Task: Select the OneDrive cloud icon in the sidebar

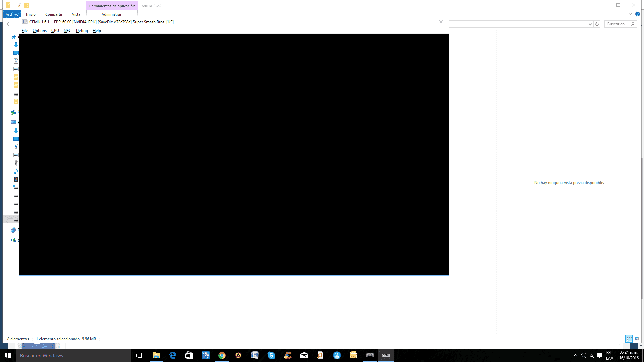Action: click(13, 112)
